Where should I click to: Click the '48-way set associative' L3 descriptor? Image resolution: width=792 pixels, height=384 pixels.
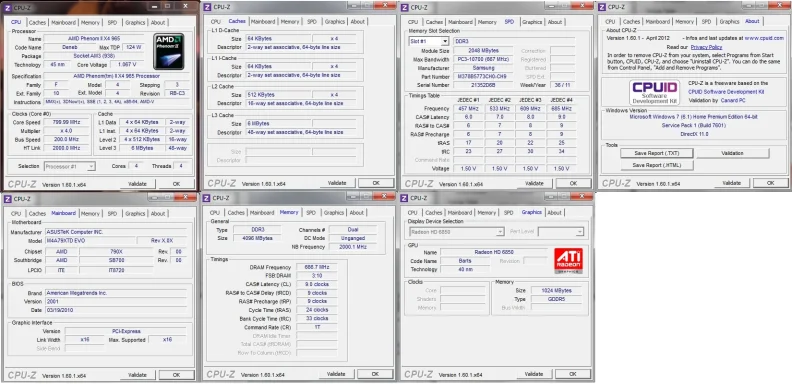point(304,132)
